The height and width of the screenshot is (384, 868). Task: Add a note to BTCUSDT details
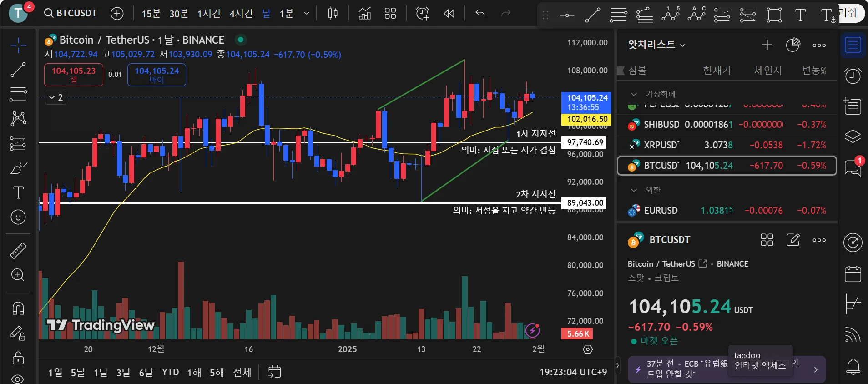pyautogui.click(x=793, y=240)
